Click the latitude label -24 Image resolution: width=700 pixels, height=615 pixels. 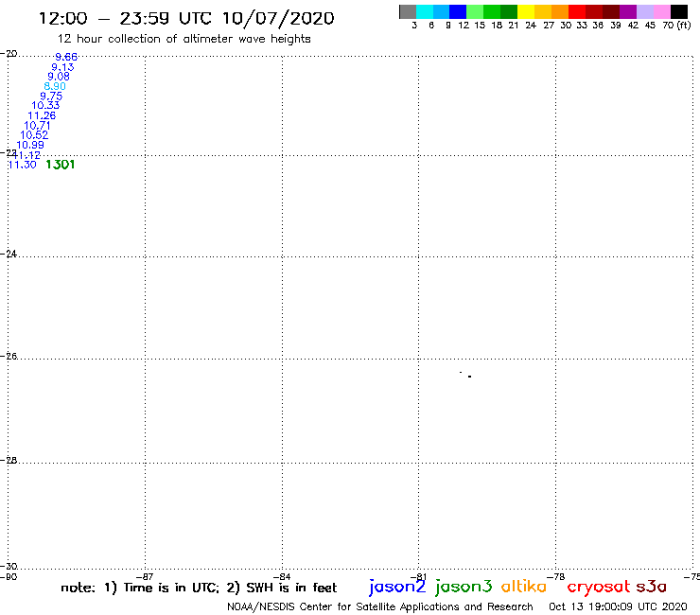point(9,254)
